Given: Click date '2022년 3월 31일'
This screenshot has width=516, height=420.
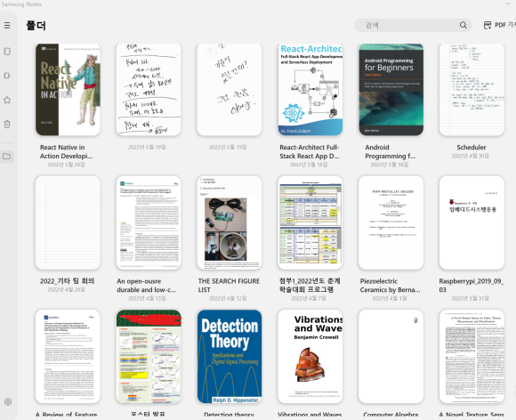Looking at the screenshot, I should click(471, 298).
